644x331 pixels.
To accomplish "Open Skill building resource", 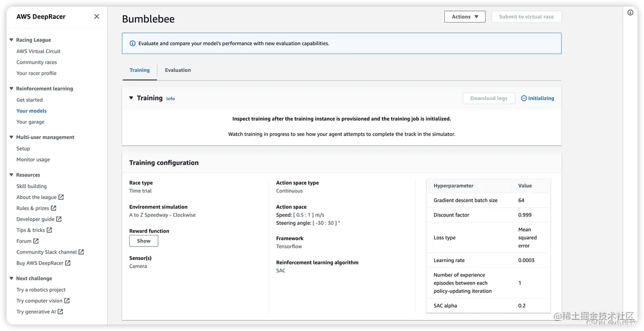I will tap(32, 186).
